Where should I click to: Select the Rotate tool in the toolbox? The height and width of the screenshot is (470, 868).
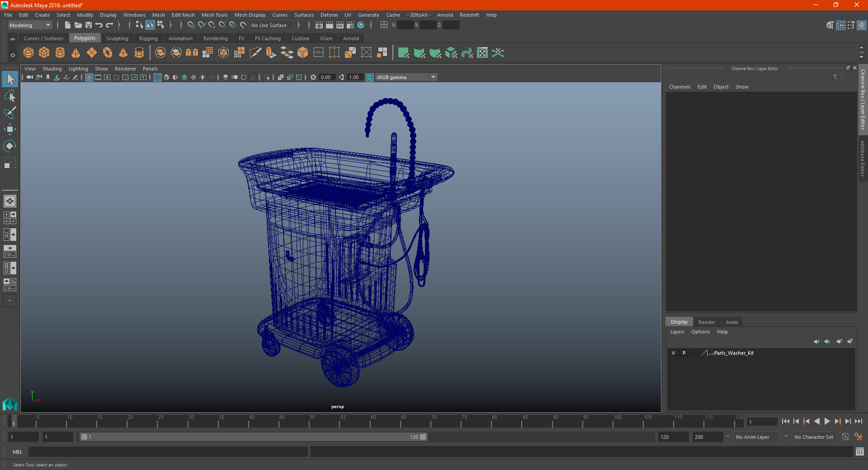tap(9, 146)
